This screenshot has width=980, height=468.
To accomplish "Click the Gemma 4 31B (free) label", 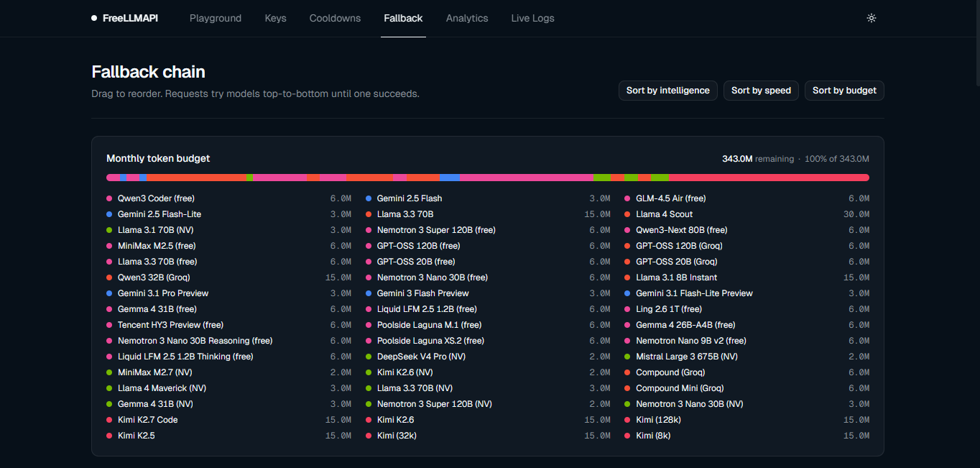I will coord(157,309).
